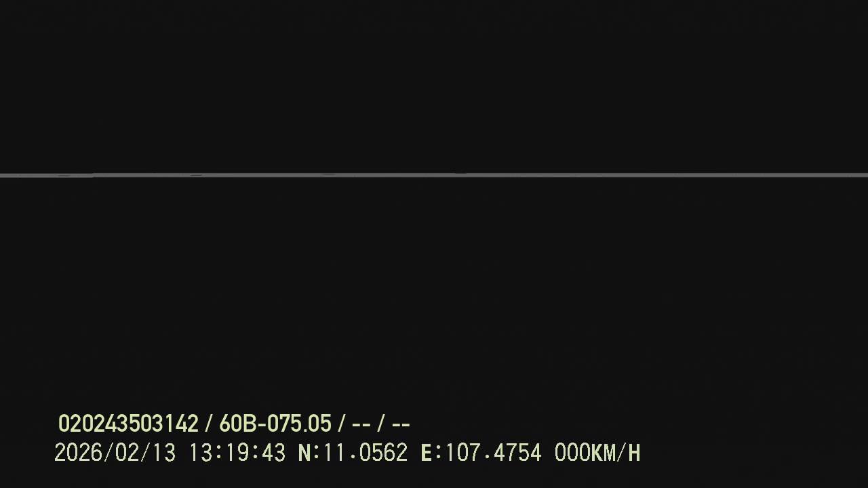
Task: Select the longitude value E:107.4754
Action: point(481,453)
